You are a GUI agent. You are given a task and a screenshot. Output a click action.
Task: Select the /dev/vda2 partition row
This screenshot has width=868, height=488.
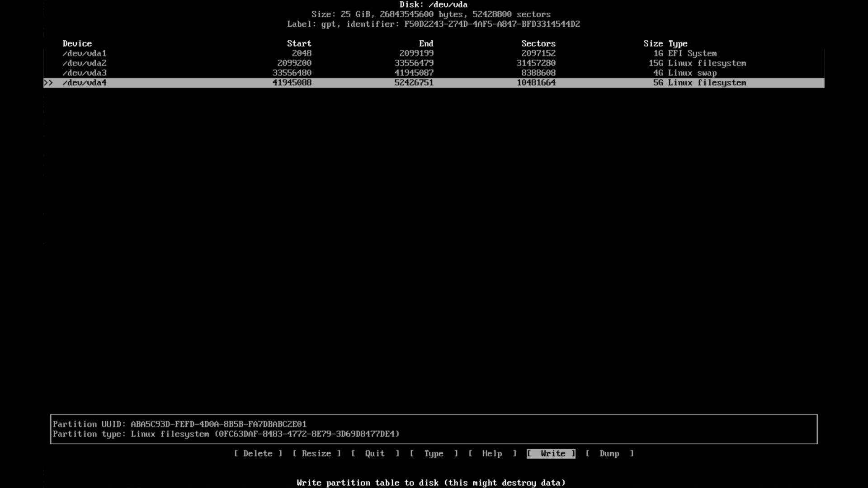[x=434, y=63]
